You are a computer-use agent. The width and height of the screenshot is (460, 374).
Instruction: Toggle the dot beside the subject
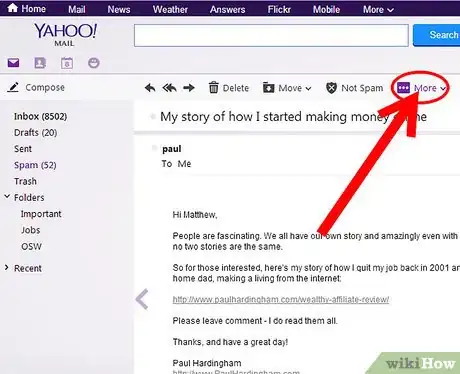(153, 117)
